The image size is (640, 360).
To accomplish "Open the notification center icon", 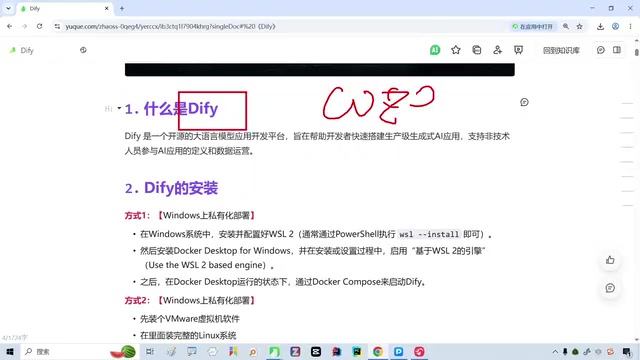I will pos(627,351).
